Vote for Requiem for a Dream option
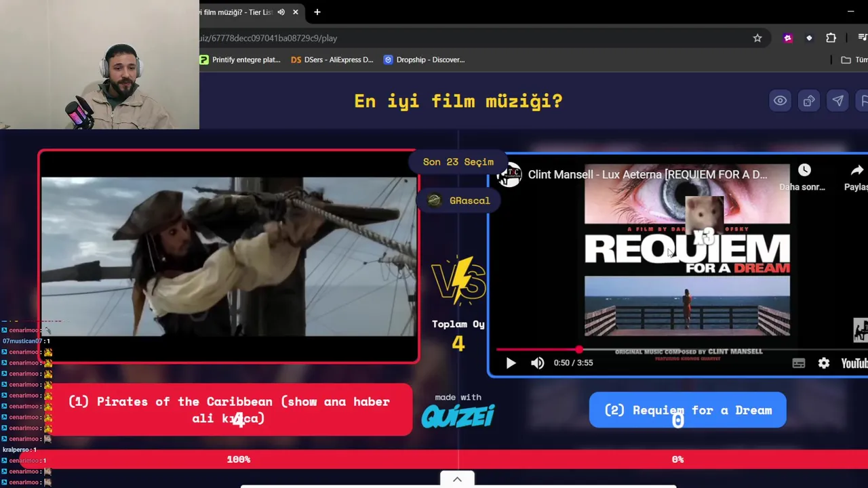This screenshot has width=868, height=488. tap(688, 410)
